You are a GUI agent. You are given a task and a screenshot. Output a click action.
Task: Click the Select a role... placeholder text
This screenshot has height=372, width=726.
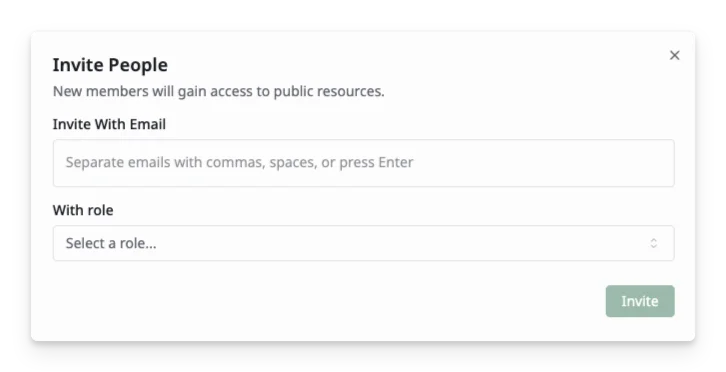tap(111, 243)
